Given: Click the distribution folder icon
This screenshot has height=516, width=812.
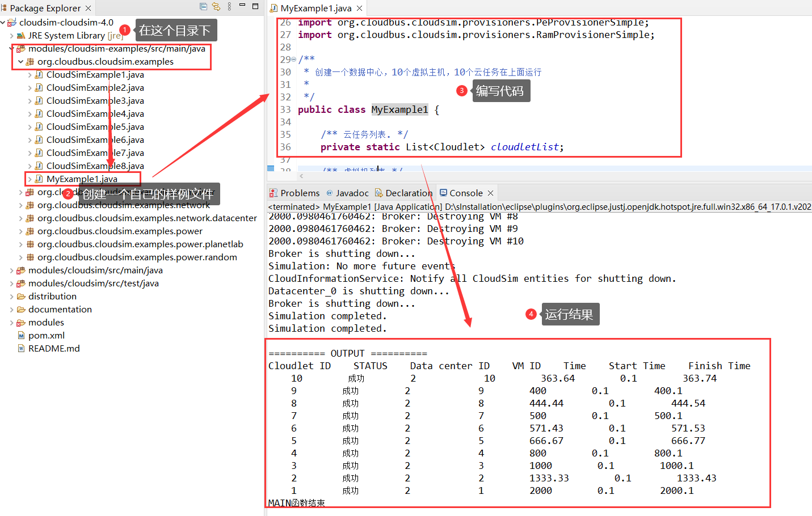Looking at the screenshot, I should coord(21,297).
